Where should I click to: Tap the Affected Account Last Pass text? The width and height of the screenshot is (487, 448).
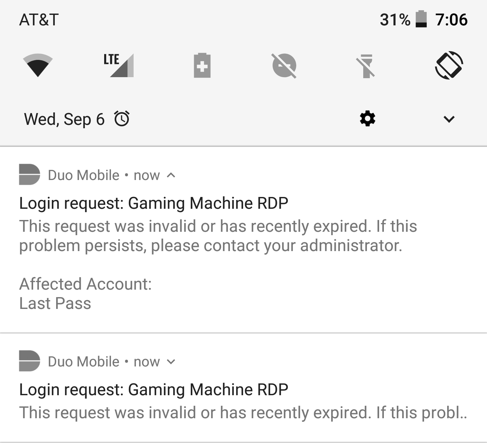coord(85,293)
